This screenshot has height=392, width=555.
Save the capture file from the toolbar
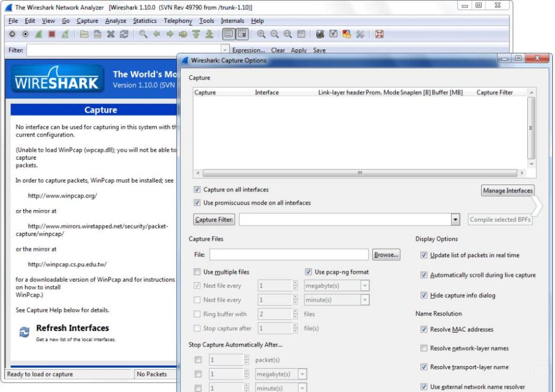tap(98, 34)
